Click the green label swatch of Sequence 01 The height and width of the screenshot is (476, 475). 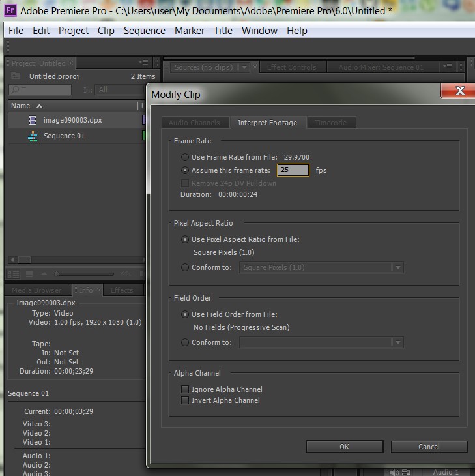click(144, 136)
